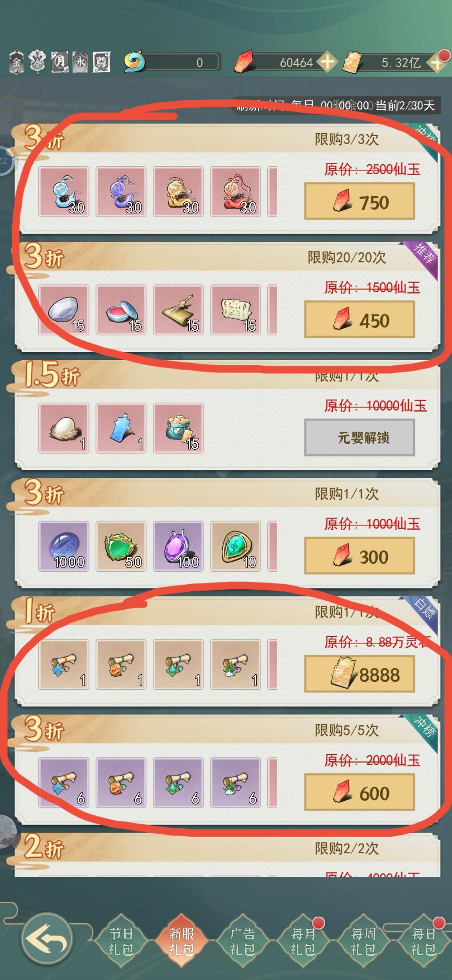Inspect the white egg nest item
Viewport: 452px width, 980px height.
click(x=64, y=428)
